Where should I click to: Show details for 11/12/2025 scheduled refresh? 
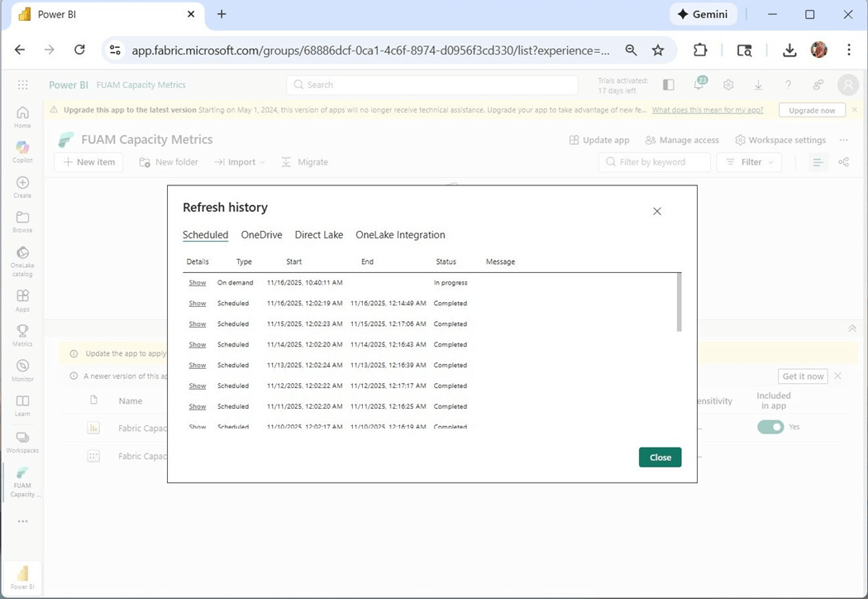[x=197, y=386]
